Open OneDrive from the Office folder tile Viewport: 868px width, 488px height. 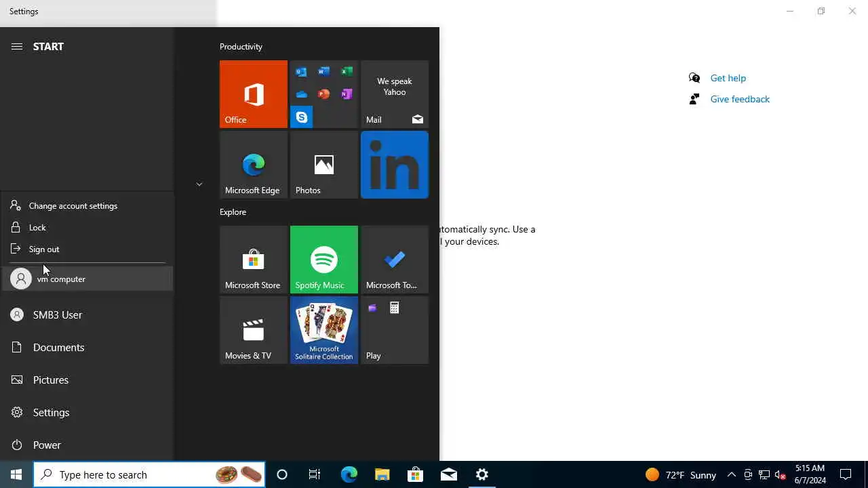point(301,94)
